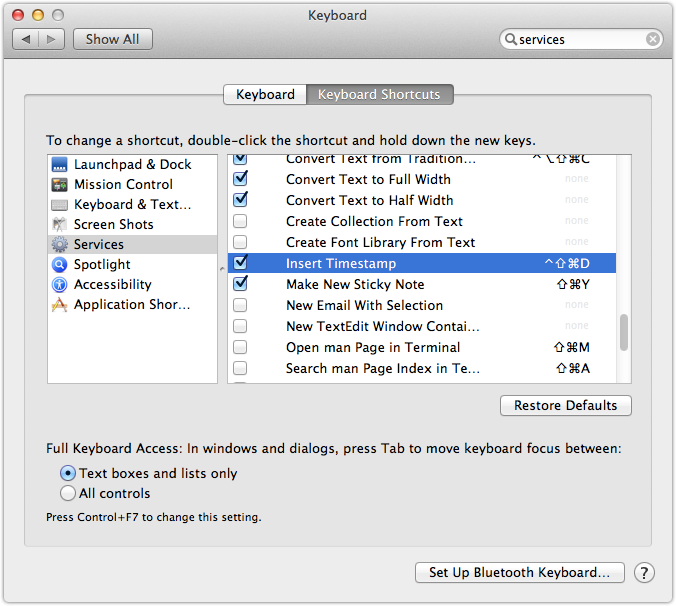The height and width of the screenshot is (606, 676).
Task: Enable Create Collection From Text
Action: tap(240, 221)
